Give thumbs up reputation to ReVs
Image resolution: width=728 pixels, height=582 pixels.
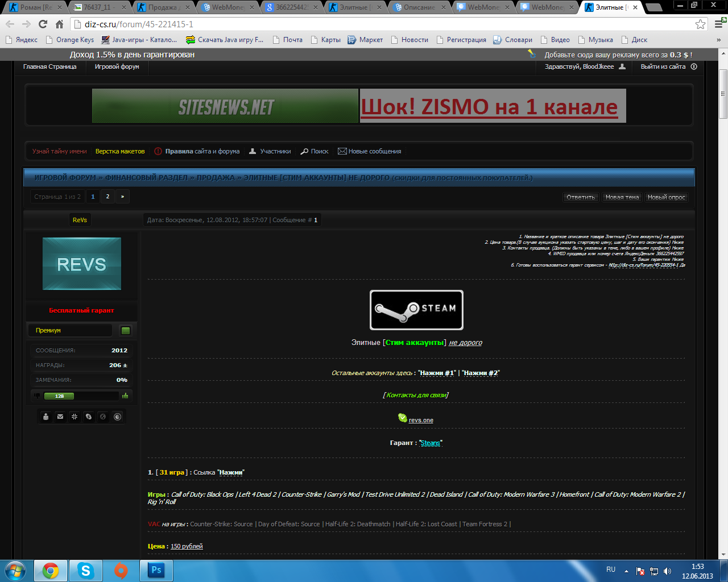(x=125, y=396)
